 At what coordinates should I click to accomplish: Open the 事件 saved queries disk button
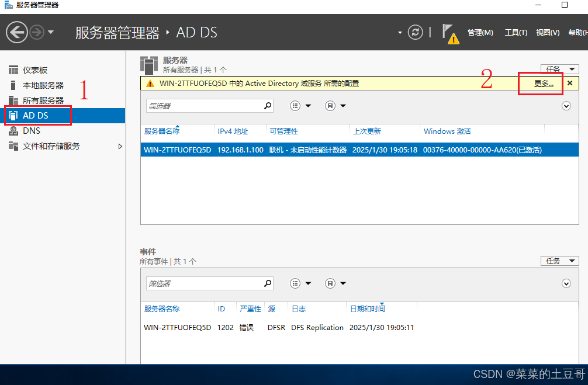coord(330,283)
